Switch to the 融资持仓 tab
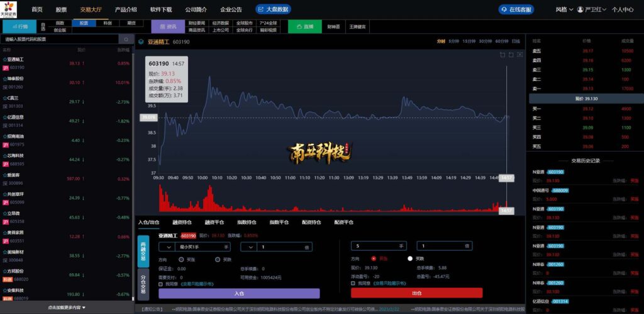644x314 pixels. (182, 222)
